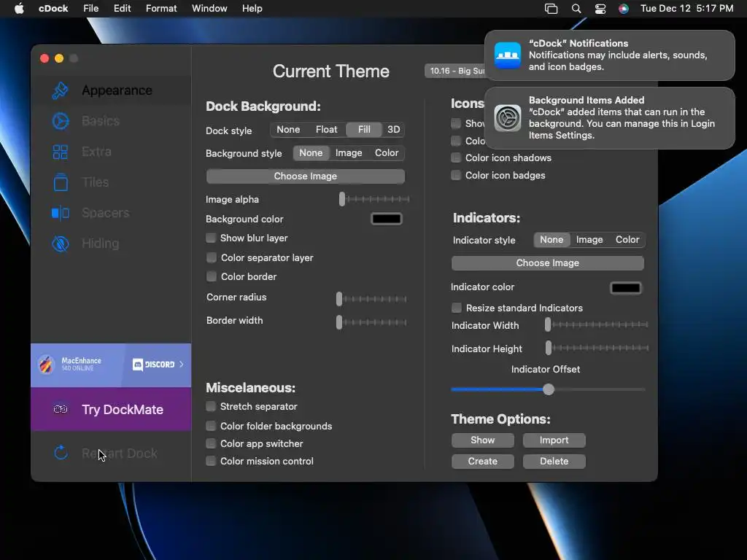This screenshot has height=560, width=747.
Task: Choose Image for Background style
Action: (x=349, y=153)
